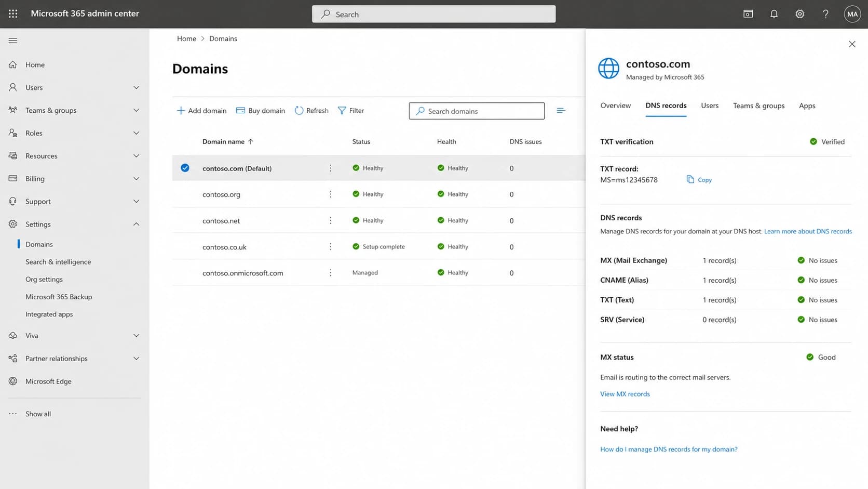Click Add domain

(x=201, y=111)
